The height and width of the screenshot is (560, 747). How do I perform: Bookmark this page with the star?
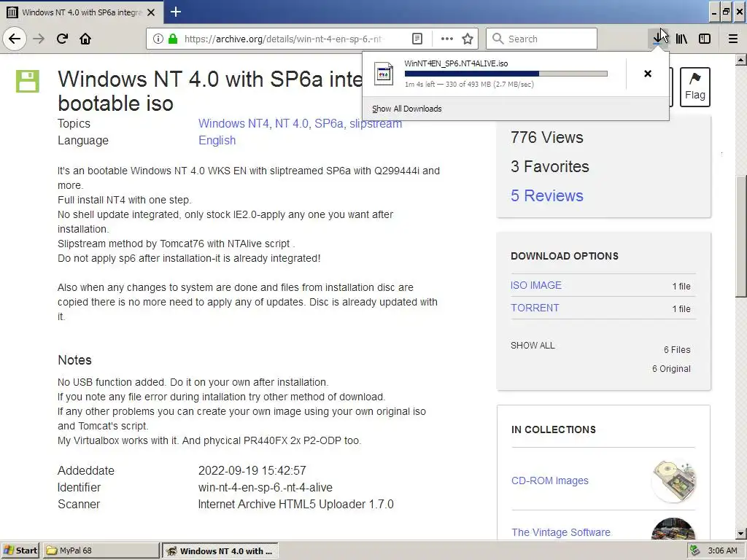468,39
